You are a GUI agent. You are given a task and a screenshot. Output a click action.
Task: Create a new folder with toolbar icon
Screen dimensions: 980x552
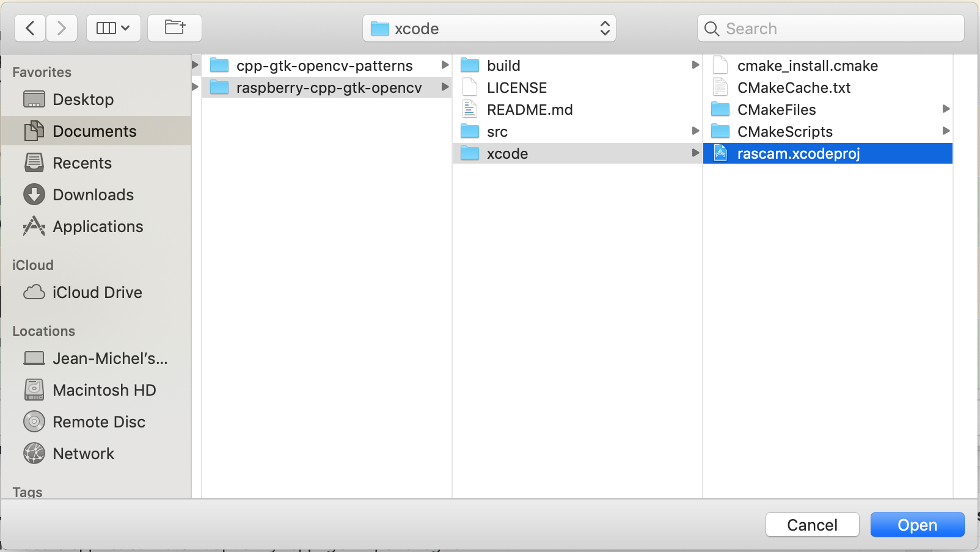[x=175, y=28]
